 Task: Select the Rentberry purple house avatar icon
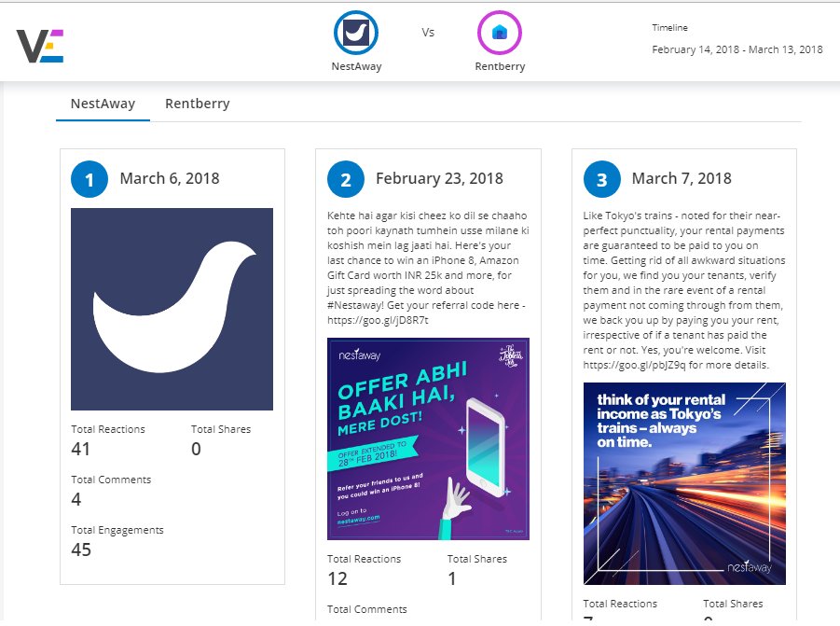click(x=500, y=31)
